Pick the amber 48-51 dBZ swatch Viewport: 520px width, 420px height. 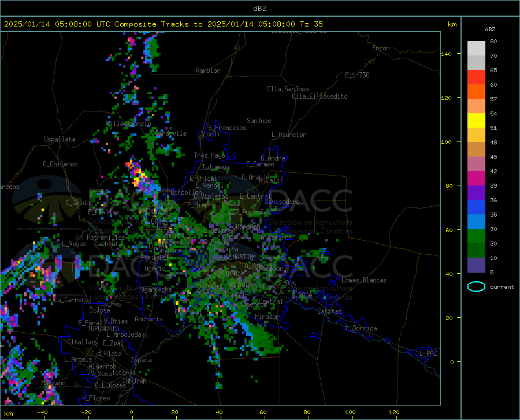pos(476,135)
